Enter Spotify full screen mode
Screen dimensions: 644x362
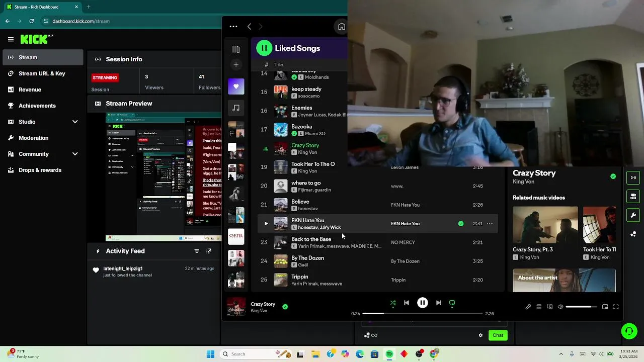pos(615,307)
